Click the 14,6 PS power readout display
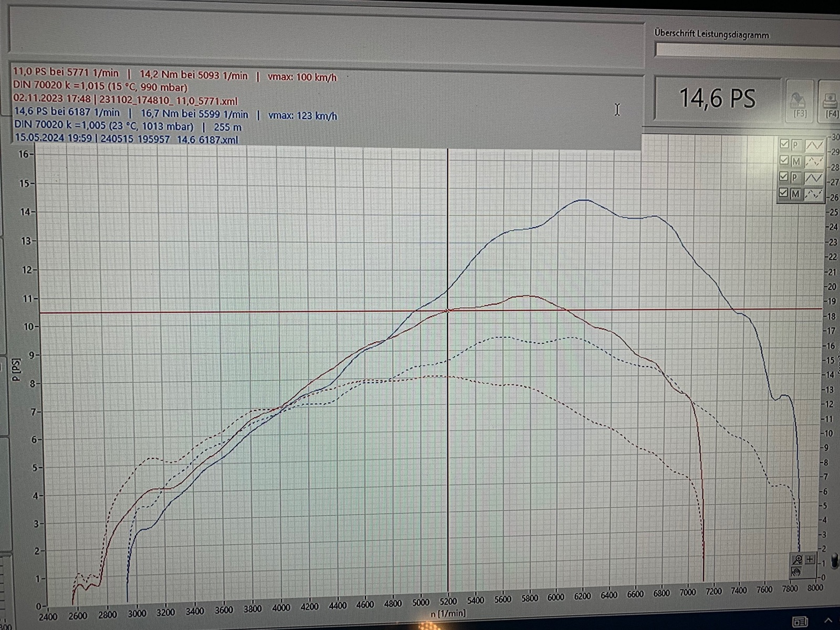 (717, 99)
